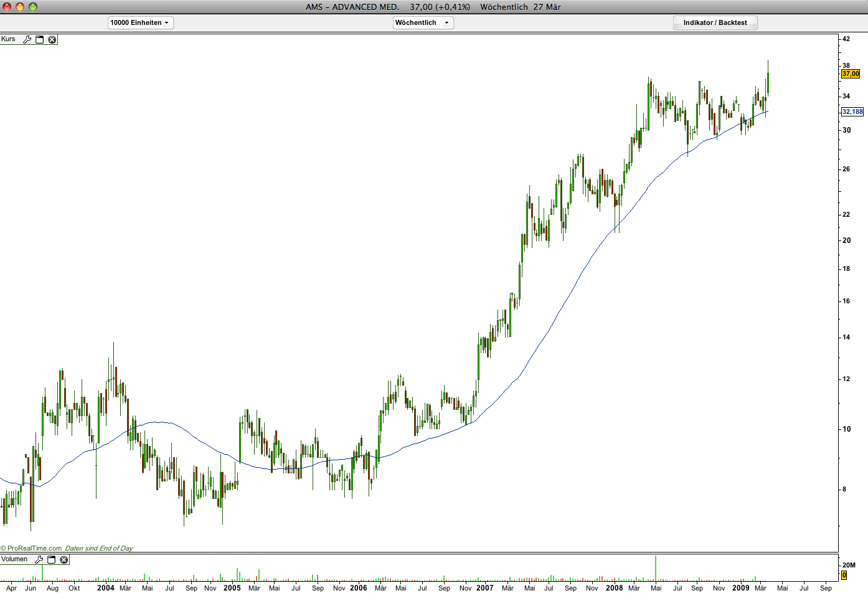The width and height of the screenshot is (868, 593).
Task: Click the Kurs panel label
Action: (9, 39)
